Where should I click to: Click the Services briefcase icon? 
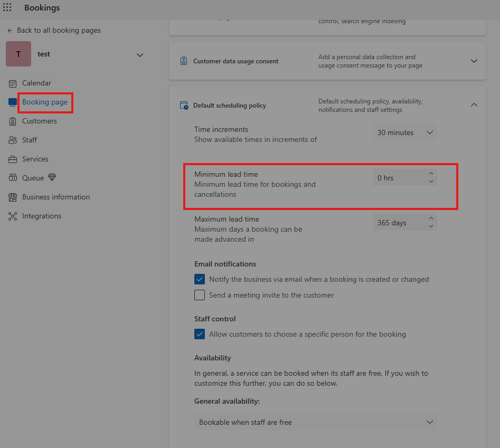tap(13, 159)
